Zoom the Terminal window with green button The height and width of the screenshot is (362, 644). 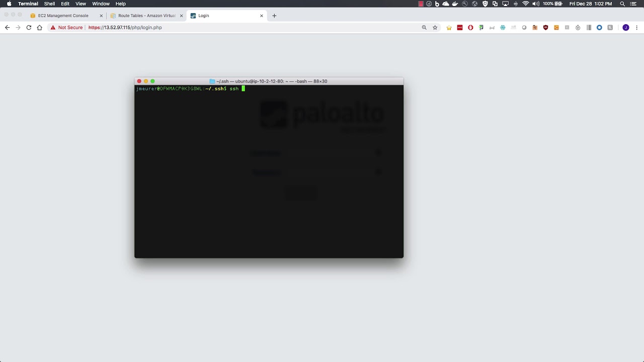(152, 81)
